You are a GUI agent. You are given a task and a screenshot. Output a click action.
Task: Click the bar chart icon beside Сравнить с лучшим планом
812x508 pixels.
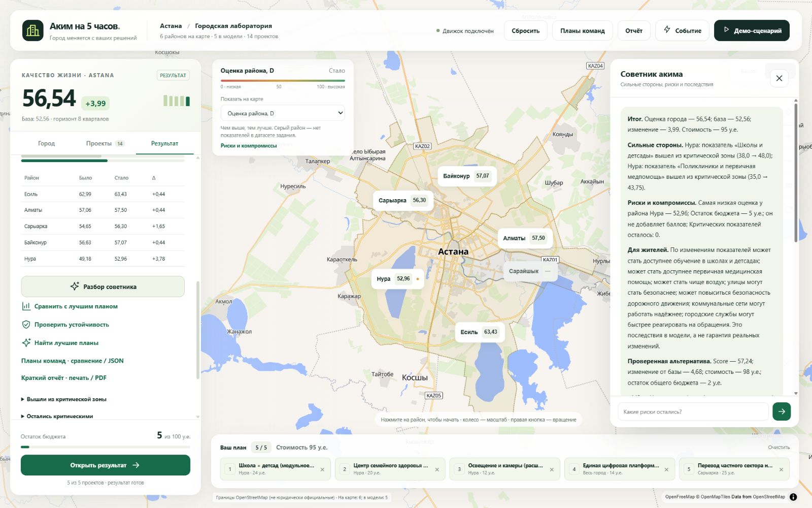coord(26,306)
